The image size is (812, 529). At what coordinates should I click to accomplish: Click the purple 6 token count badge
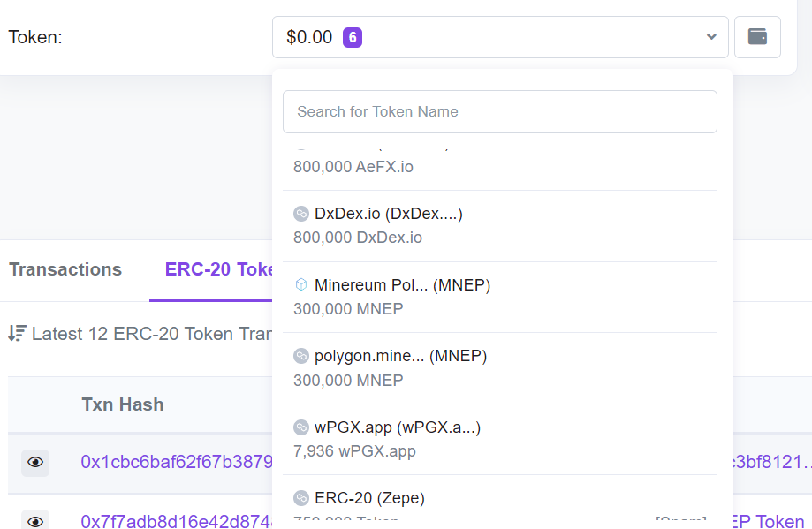coord(353,37)
